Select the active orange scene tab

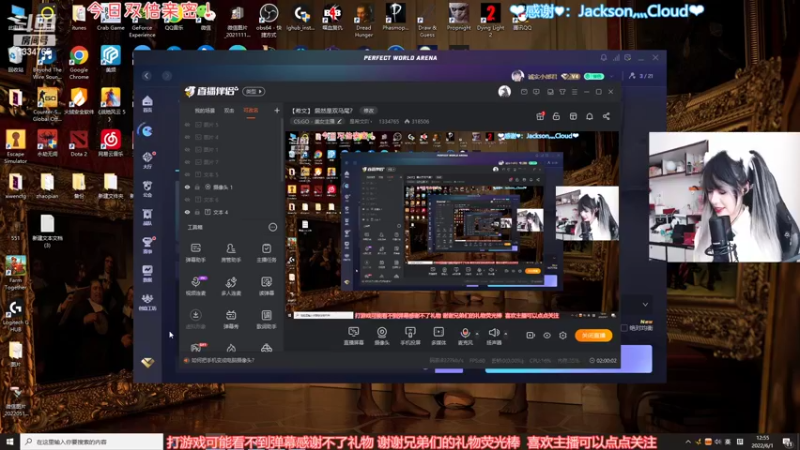coord(251,110)
